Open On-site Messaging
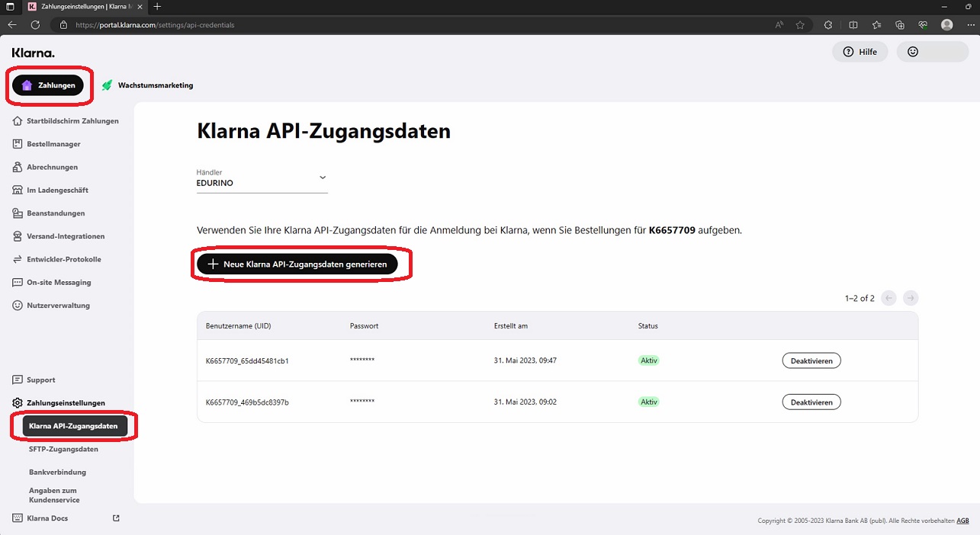 (x=59, y=283)
